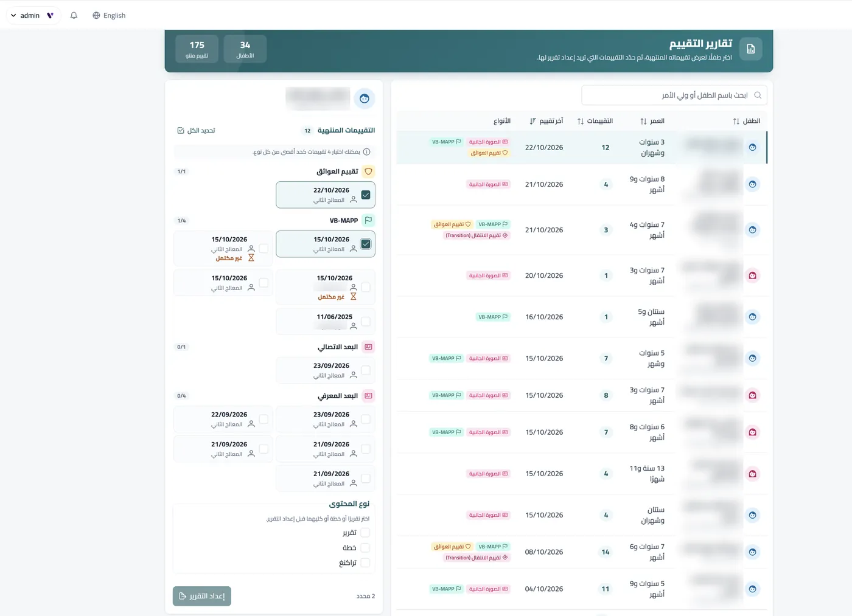Focus the child or guardian search field
This screenshot has height=616, width=852.
pos(674,95)
